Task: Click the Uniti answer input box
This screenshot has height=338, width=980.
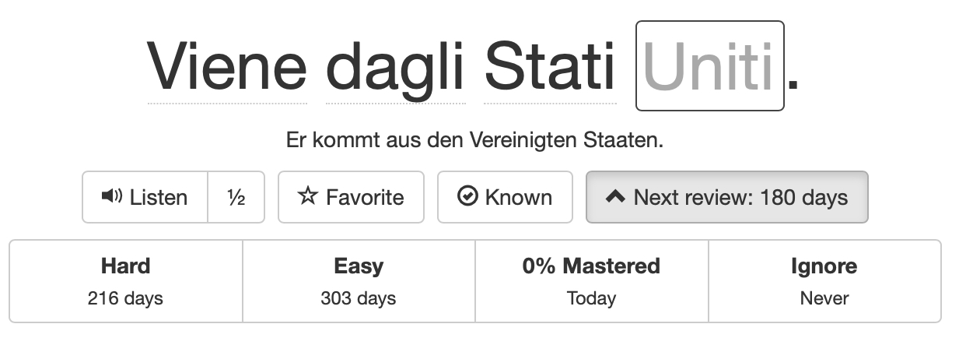Action: pos(709,67)
